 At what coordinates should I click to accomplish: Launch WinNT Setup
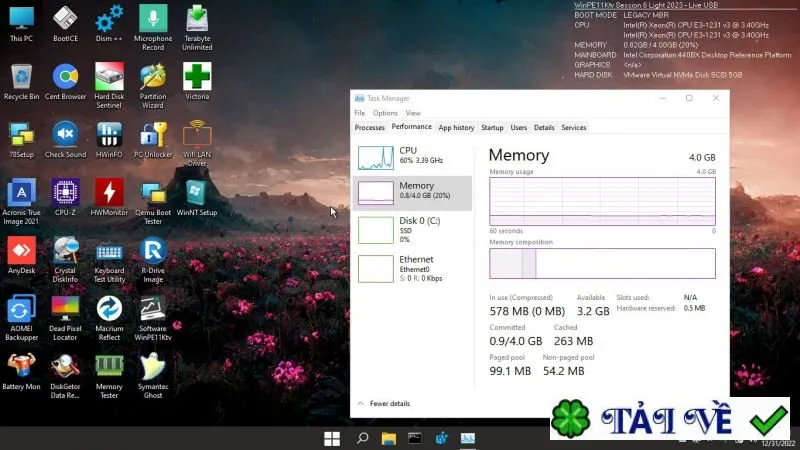point(197,197)
